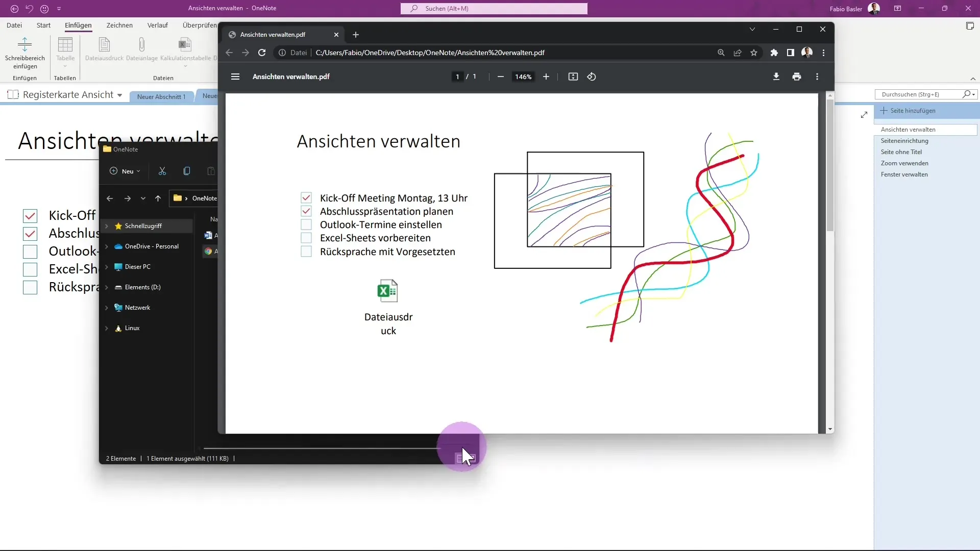980x551 pixels.
Task: Check the Rückspra checkbox in OneNote page
Action: tap(30, 287)
